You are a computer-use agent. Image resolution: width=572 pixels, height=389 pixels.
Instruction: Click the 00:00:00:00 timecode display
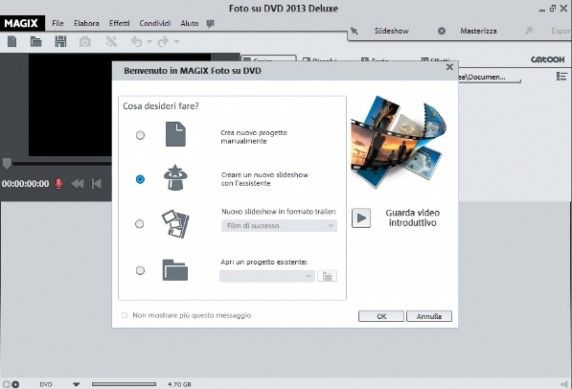[x=25, y=184]
